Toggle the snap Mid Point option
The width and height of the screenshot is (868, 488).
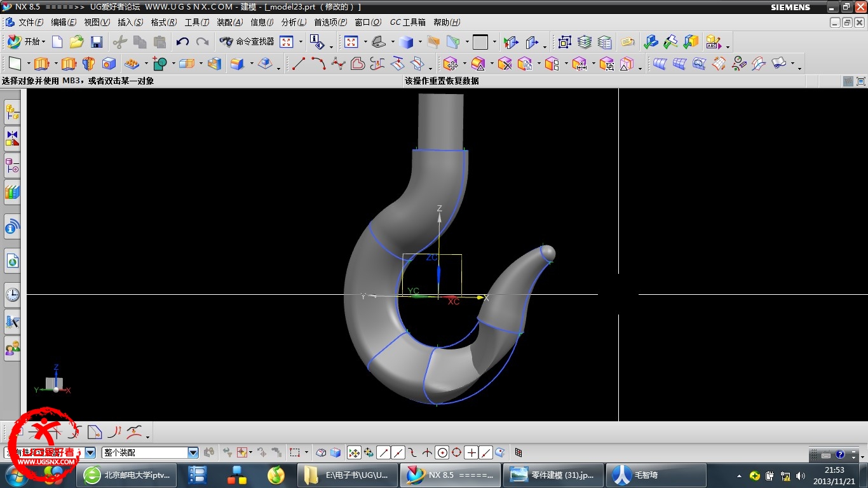[x=398, y=452]
